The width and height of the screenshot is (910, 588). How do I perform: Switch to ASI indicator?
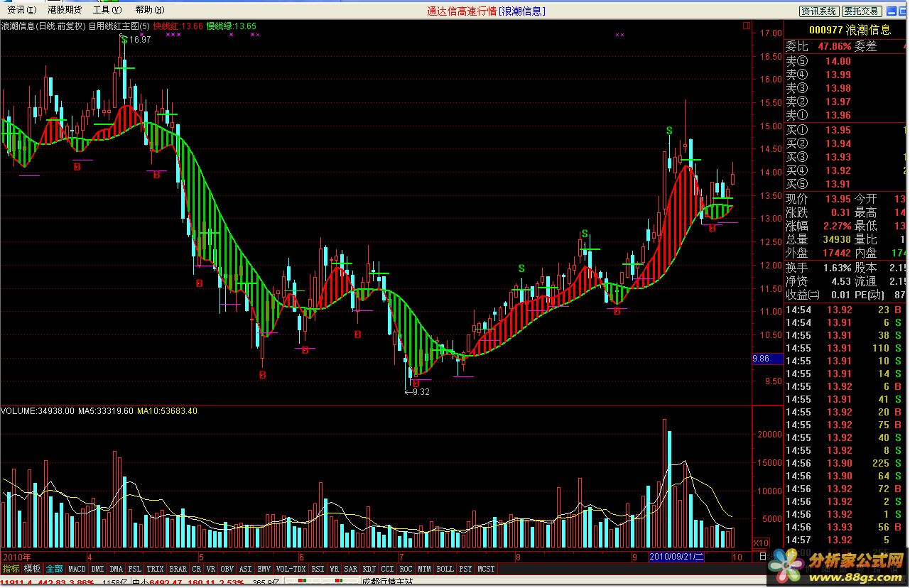[x=245, y=569]
